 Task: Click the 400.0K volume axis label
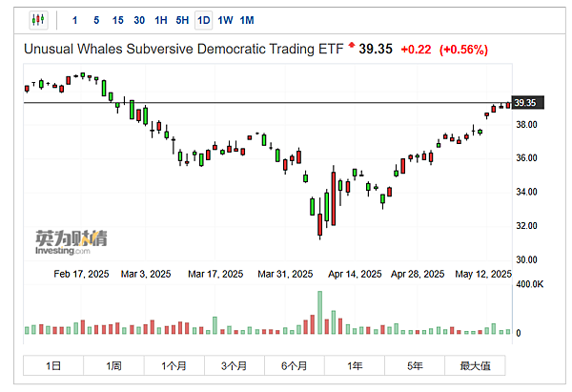pos(529,284)
